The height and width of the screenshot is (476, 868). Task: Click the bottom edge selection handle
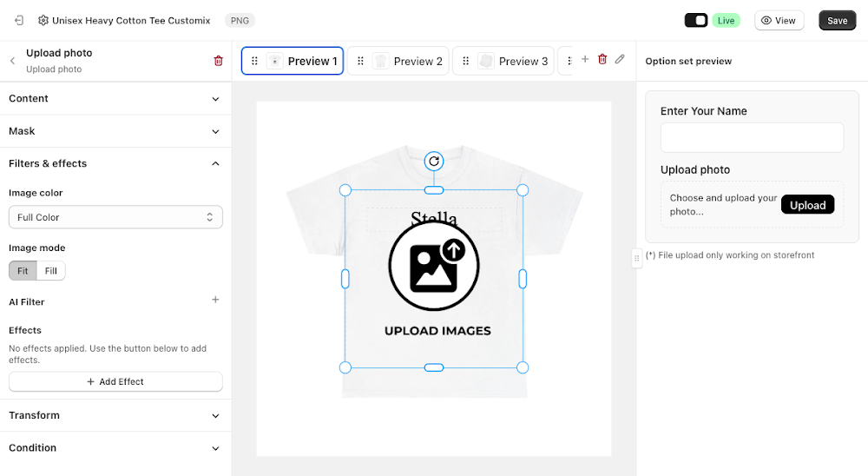[434, 368]
